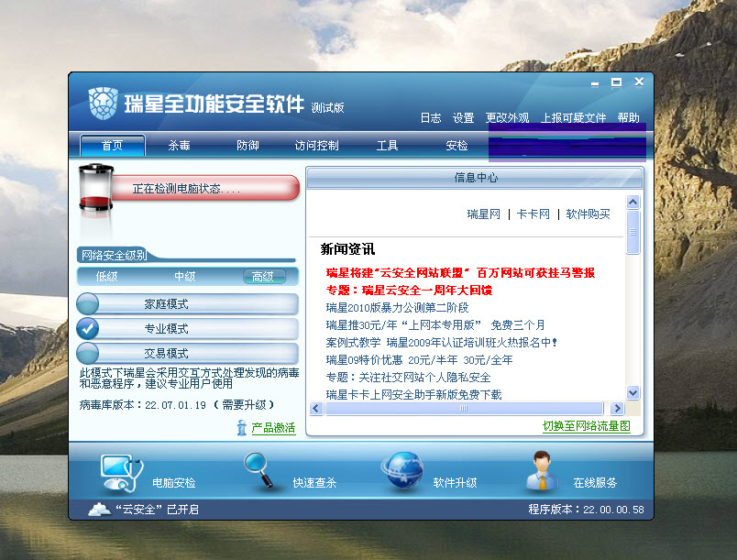Switch to the 安检 tab
The height and width of the screenshot is (560, 737).
pyautogui.click(x=456, y=146)
